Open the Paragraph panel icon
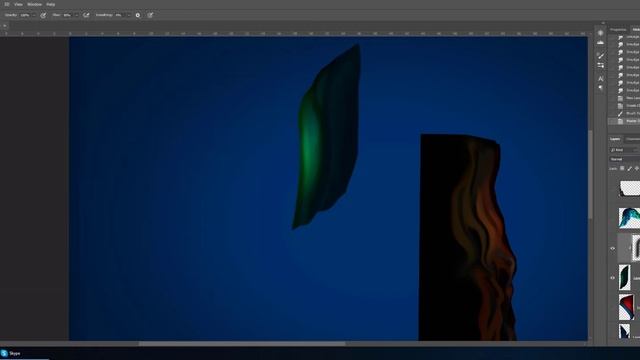The image size is (640, 360). (600, 87)
